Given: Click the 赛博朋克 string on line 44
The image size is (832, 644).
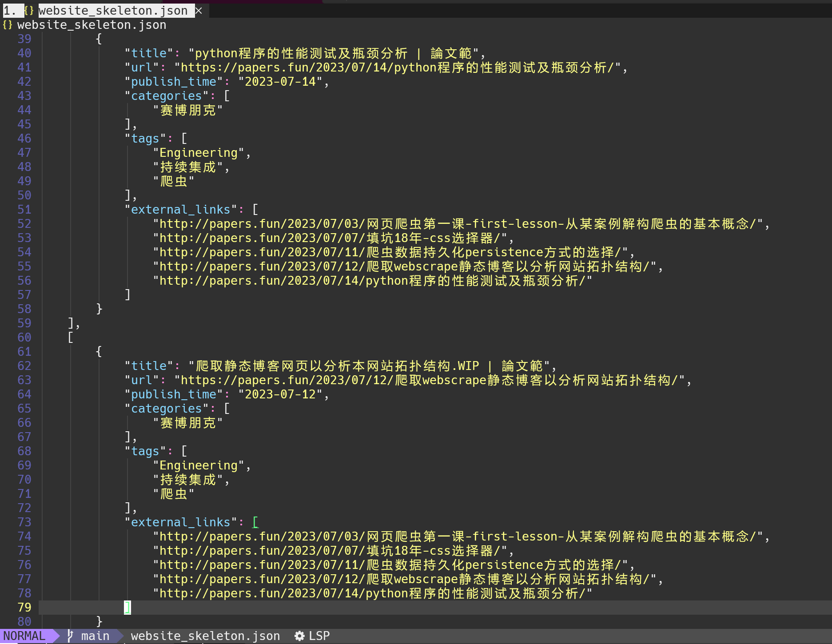Looking at the screenshot, I should click(188, 110).
